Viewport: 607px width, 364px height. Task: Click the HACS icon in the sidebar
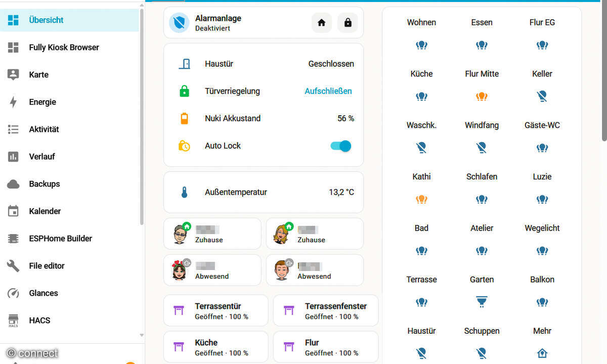click(x=14, y=320)
